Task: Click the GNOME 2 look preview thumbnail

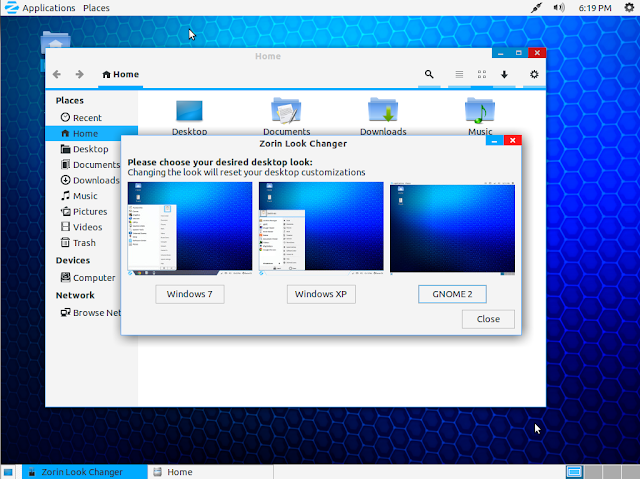Action: point(452,228)
